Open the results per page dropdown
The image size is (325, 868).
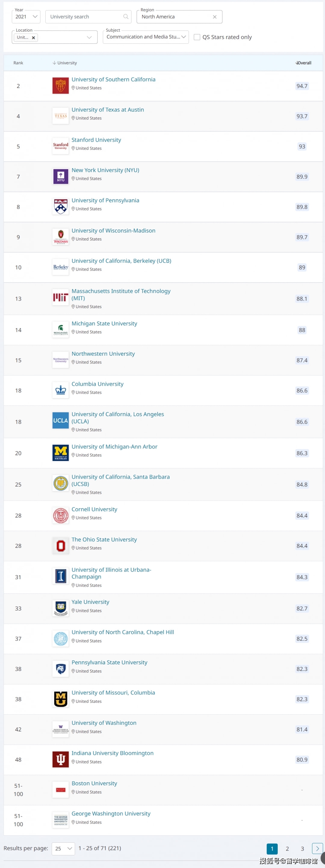63,848
